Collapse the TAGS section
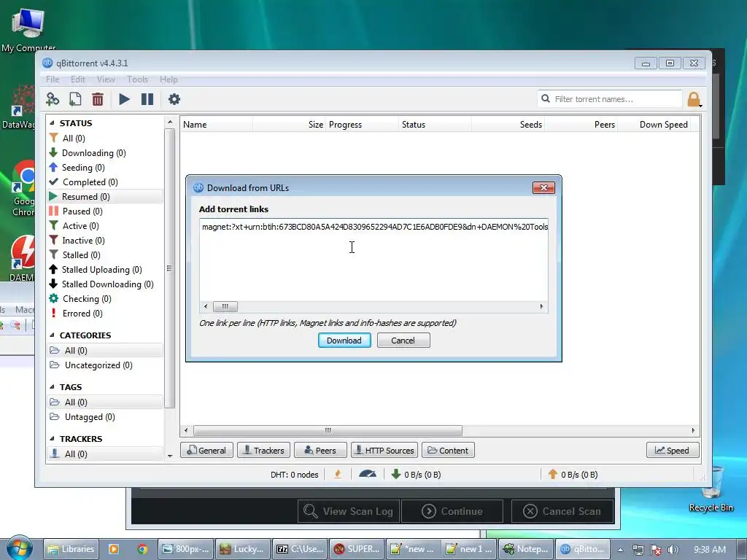Image resolution: width=747 pixels, height=560 pixels. [x=52, y=387]
